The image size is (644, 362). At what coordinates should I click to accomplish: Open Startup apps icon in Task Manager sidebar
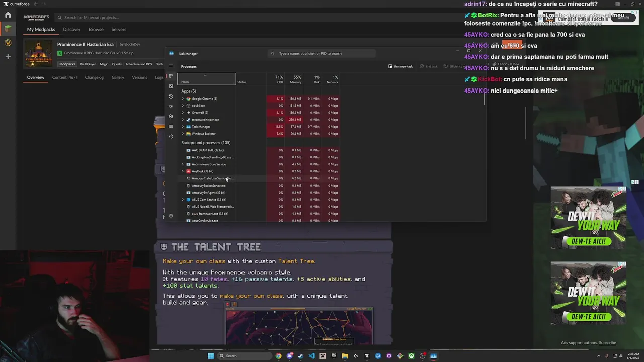tap(171, 106)
